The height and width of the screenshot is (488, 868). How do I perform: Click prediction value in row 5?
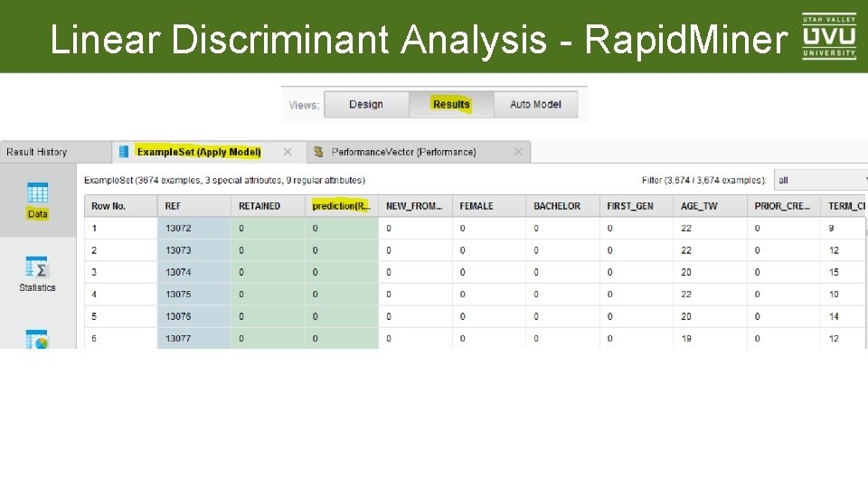[x=342, y=316]
